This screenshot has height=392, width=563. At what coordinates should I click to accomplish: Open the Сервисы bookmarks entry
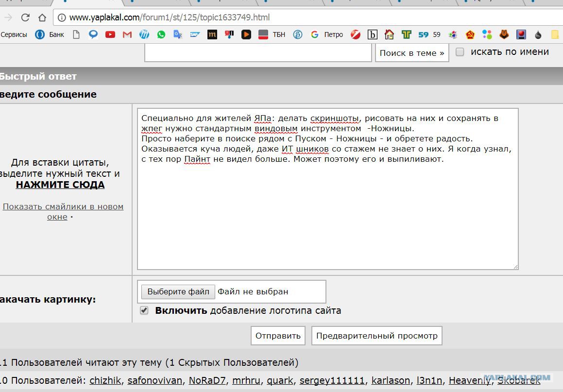coord(14,34)
